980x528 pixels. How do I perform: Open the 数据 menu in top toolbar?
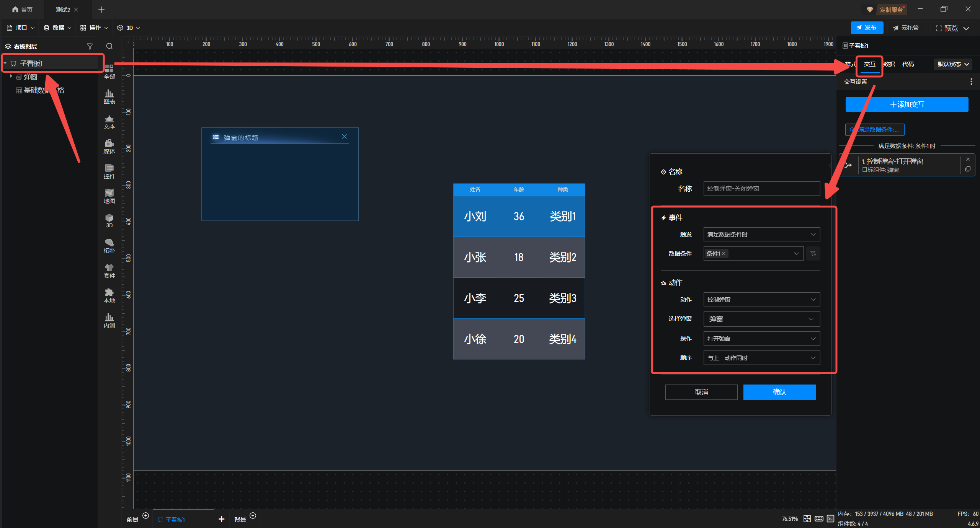pos(57,28)
